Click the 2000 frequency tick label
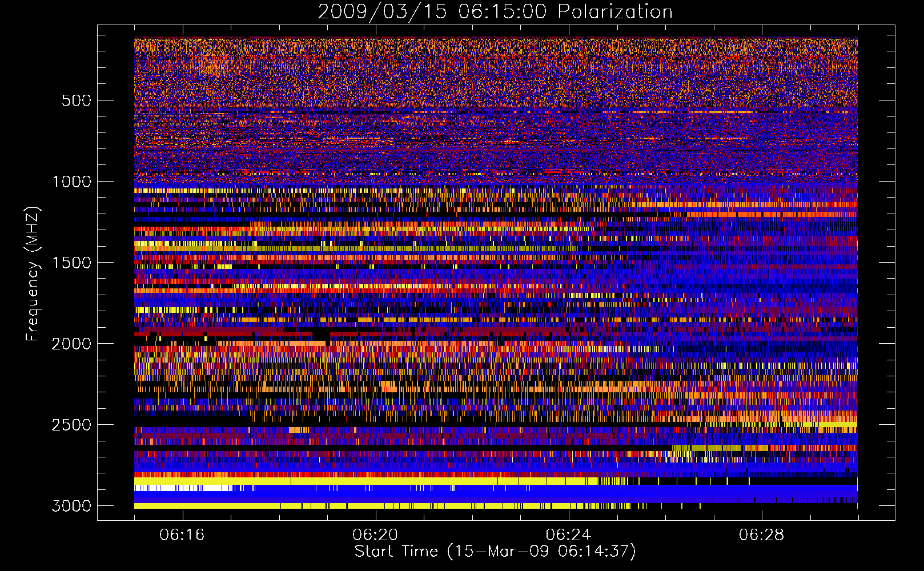Viewport: 924px width, 571px height. pyautogui.click(x=71, y=344)
